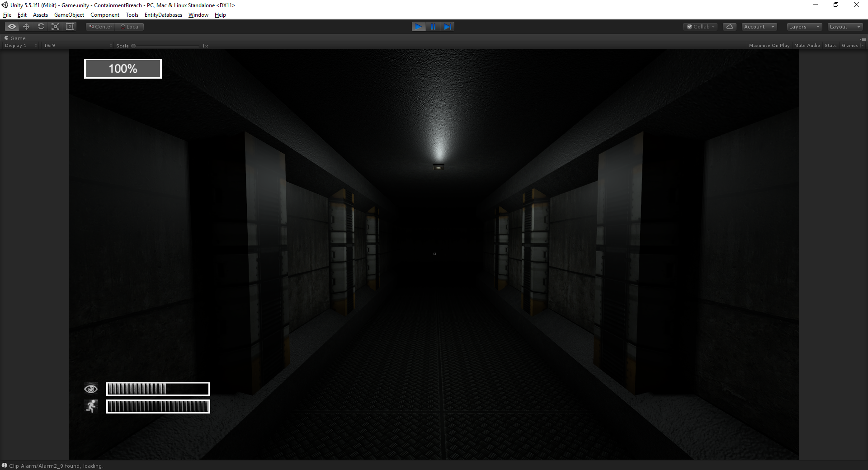Click the Unity logo in title bar
The height and width of the screenshot is (470, 868).
pos(5,5)
